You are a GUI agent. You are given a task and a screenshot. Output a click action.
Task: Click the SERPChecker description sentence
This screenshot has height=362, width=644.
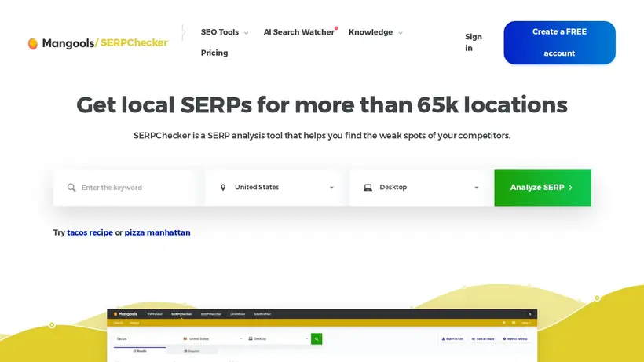pyautogui.click(x=322, y=135)
